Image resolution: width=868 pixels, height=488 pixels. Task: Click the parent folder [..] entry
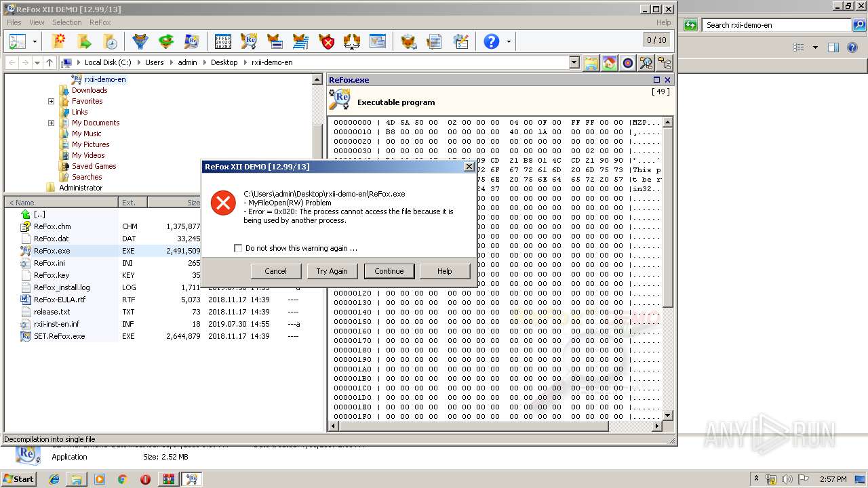click(39, 214)
